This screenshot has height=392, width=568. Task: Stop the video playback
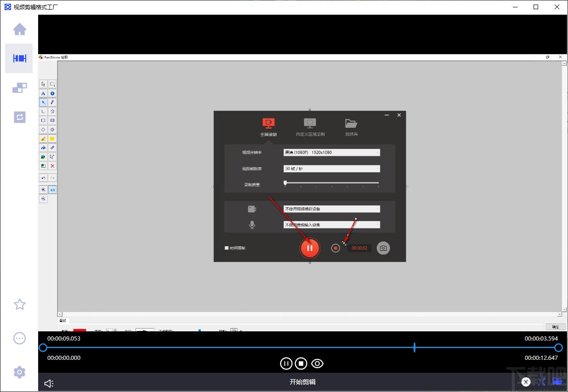(x=301, y=364)
